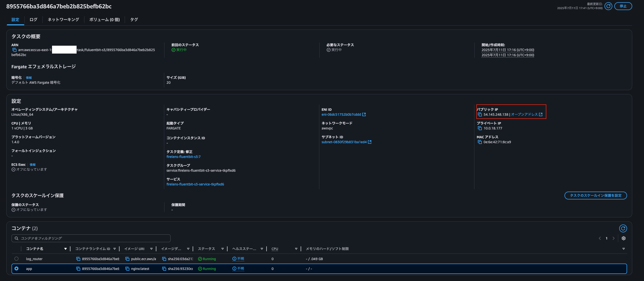
Task: Sort by status column
Action: [x=223, y=249]
